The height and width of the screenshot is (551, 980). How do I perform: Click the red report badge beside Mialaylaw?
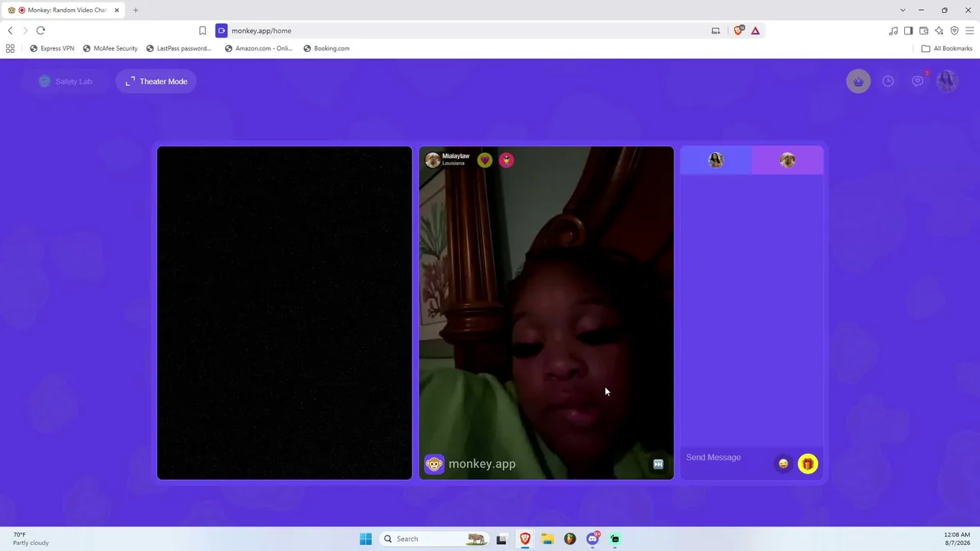(506, 160)
